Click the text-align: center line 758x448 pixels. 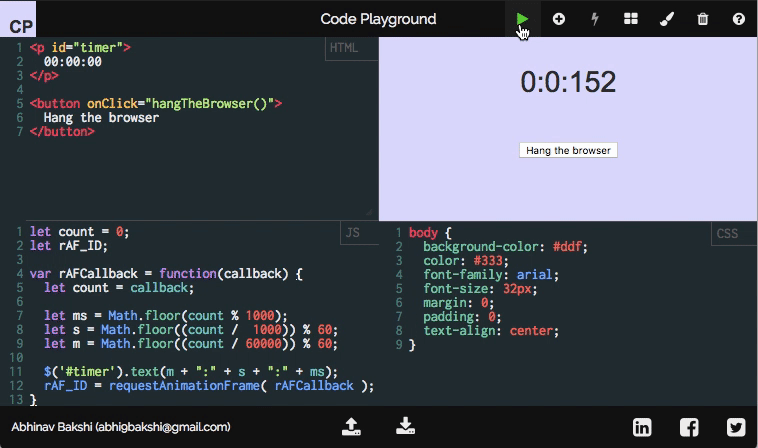491,331
